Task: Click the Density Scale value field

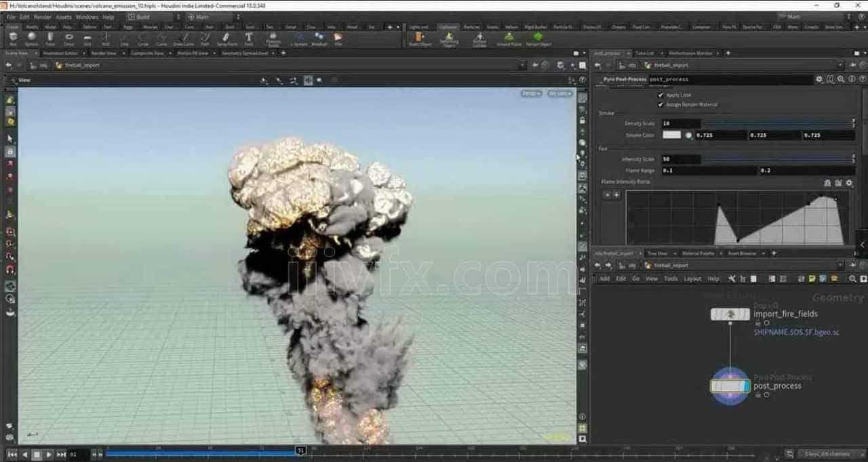Action: (x=681, y=124)
